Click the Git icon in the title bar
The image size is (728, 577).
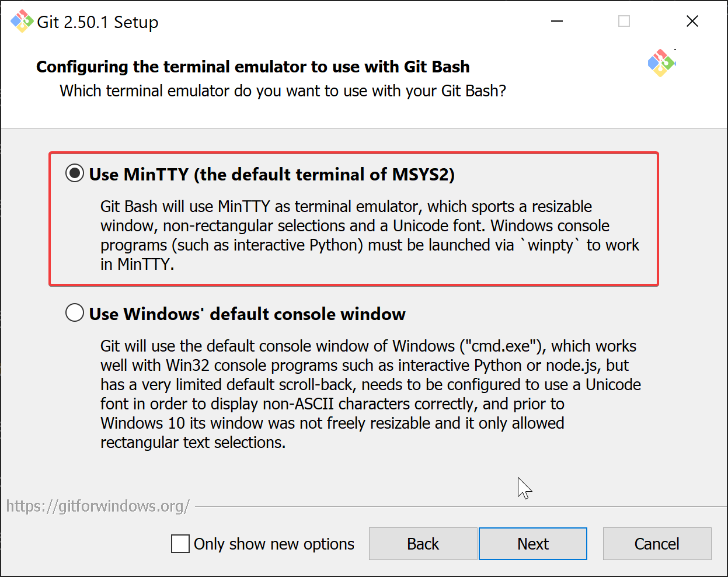click(22, 22)
